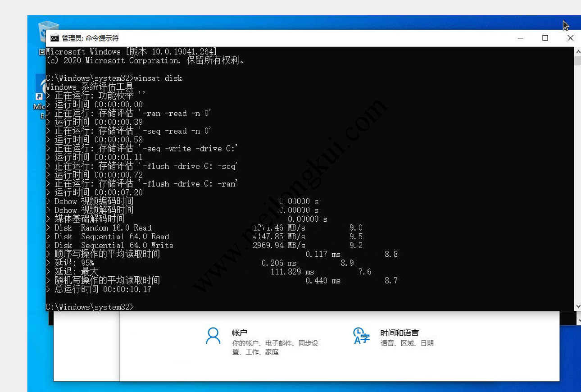Click the Command Prompt title bar icon

click(x=54, y=38)
